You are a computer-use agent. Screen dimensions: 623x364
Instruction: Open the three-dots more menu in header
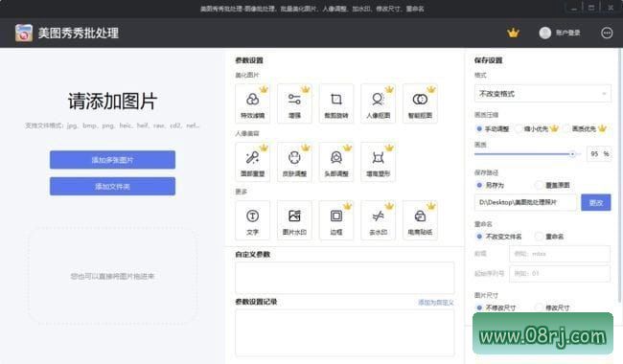[607, 33]
